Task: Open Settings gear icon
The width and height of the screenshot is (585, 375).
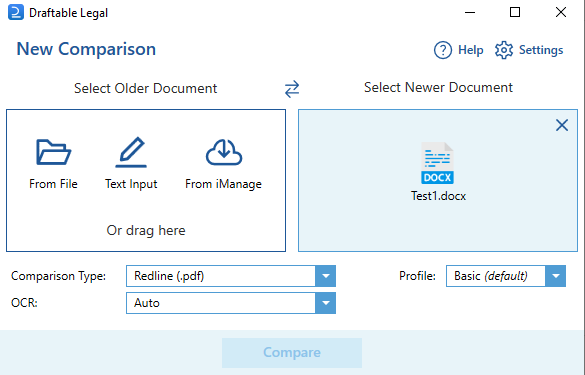Action: click(x=504, y=50)
